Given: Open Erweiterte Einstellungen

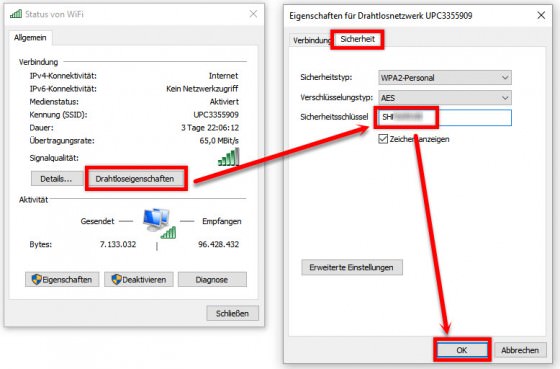Looking at the screenshot, I should [x=352, y=267].
